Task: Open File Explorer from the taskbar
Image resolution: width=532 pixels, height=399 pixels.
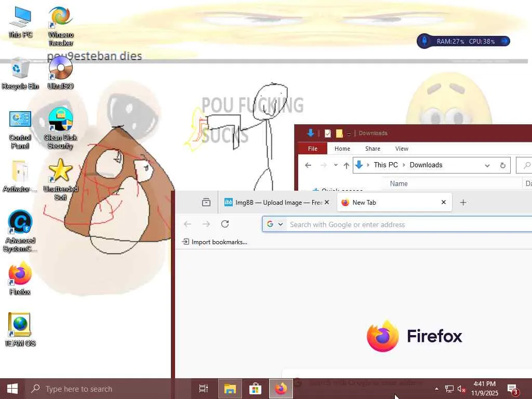Action: click(x=230, y=389)
